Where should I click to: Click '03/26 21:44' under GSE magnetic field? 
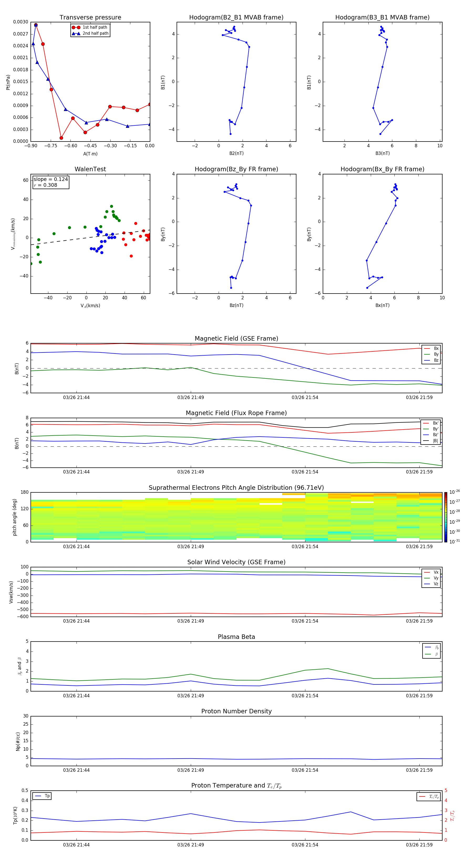(76, 398)
